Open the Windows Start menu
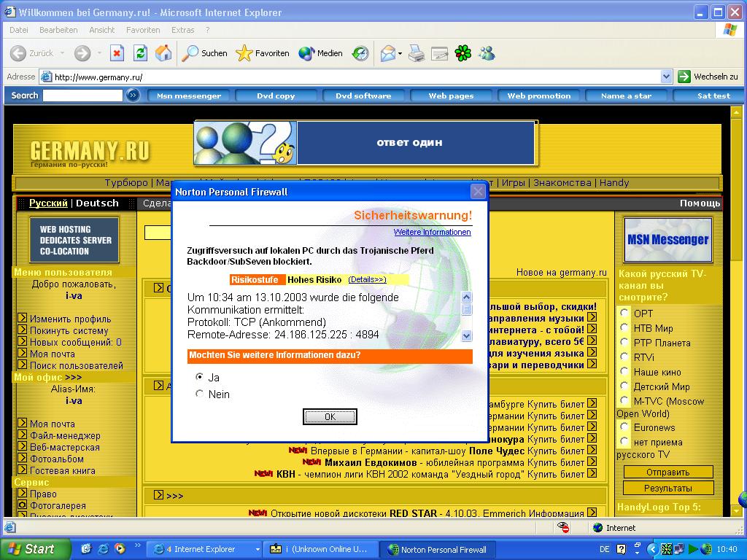The image size is (747, 560). [x=35, y=549]
